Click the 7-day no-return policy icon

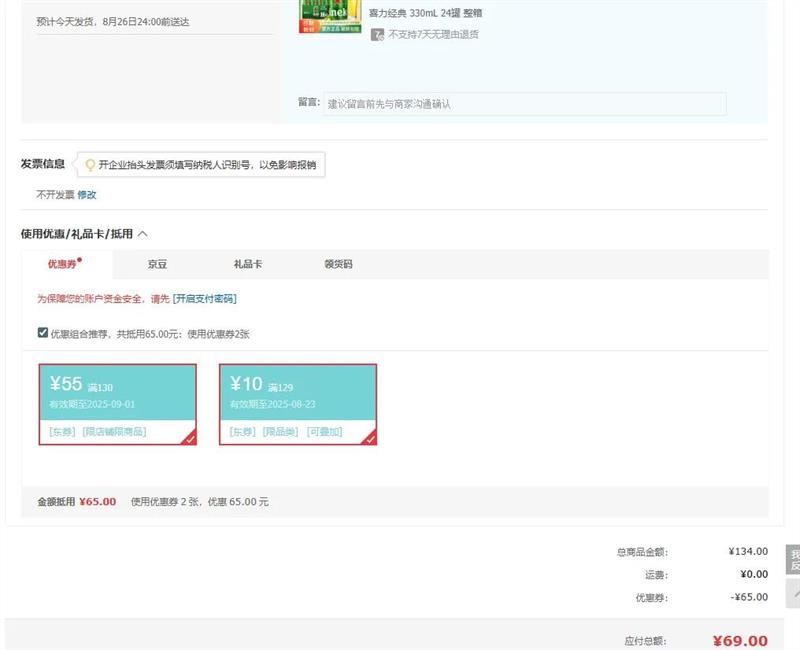click(377, 34)
